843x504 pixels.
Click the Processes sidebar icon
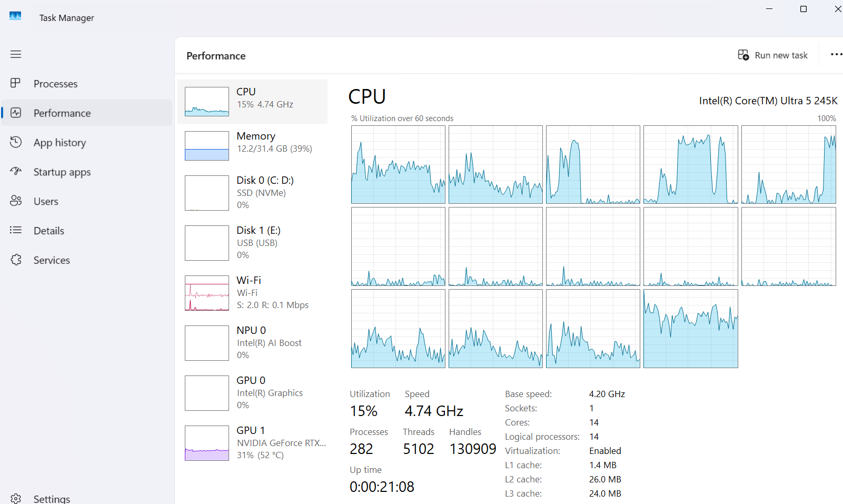click(16, 83)
